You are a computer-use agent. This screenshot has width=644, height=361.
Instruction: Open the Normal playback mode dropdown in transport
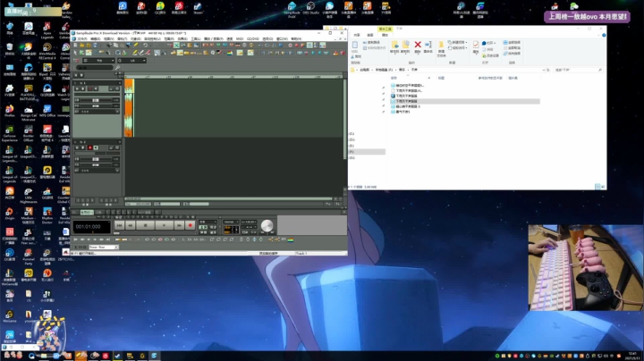click(x=232, y=222)
